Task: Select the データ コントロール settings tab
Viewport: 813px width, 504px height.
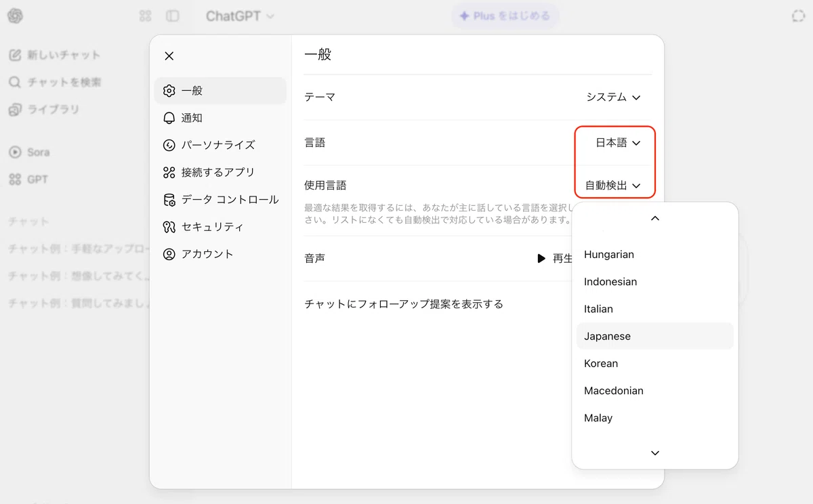Action: point(221,199)
